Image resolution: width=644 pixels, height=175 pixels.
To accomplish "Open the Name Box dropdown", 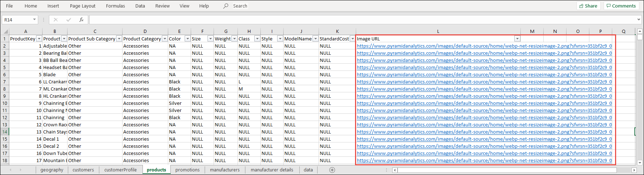I will coord(34,20).
